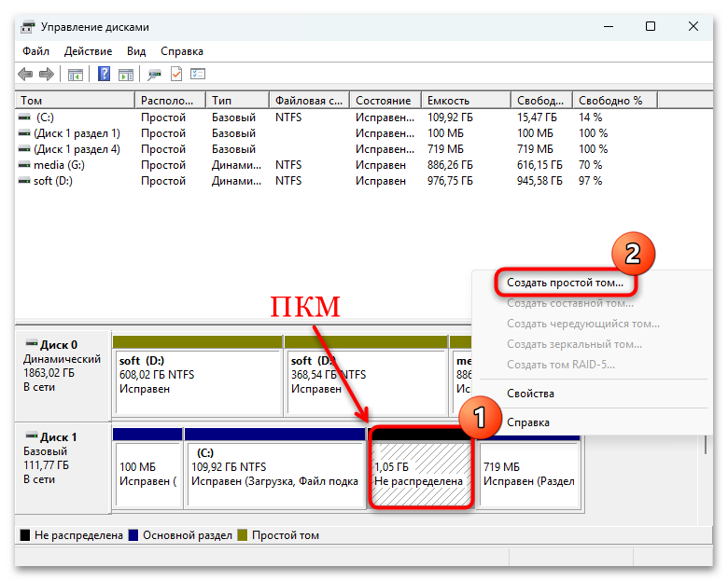Viewport: 728px width, 581px height.
Task: Sort by the Свободно % column header
Action: tap(615, 100)
